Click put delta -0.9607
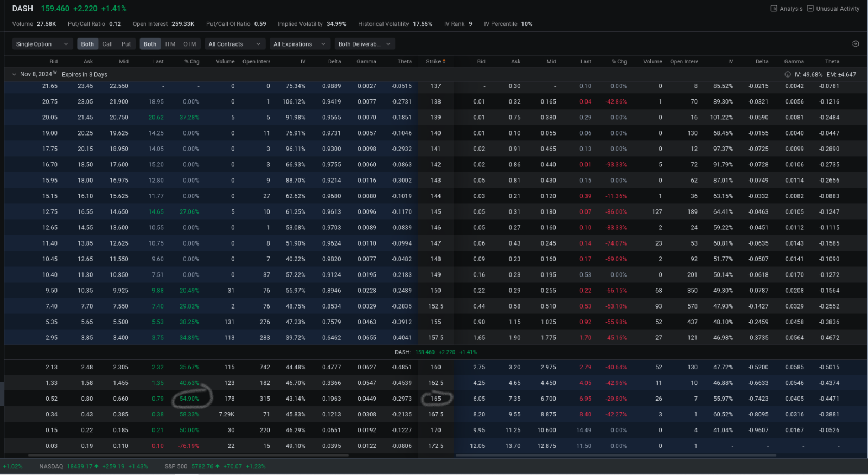Screen dimensions: 868x475 coord(758,430)
